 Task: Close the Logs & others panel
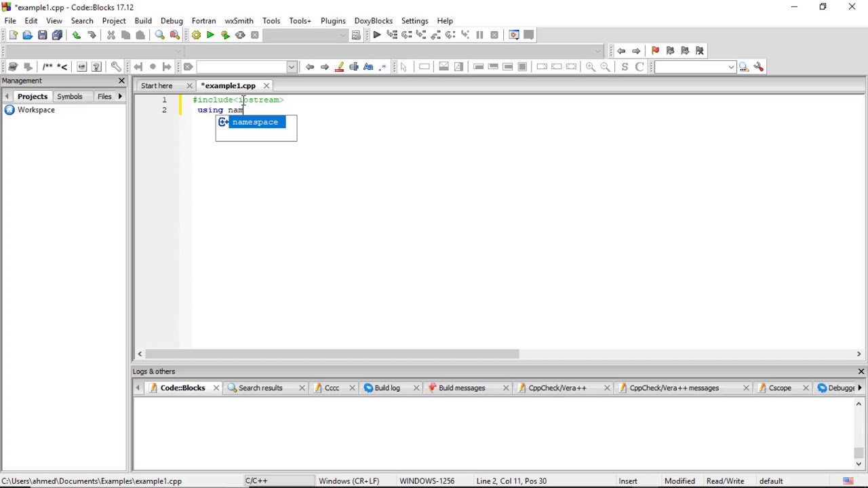pyautogui.click(x=861, y=371)
